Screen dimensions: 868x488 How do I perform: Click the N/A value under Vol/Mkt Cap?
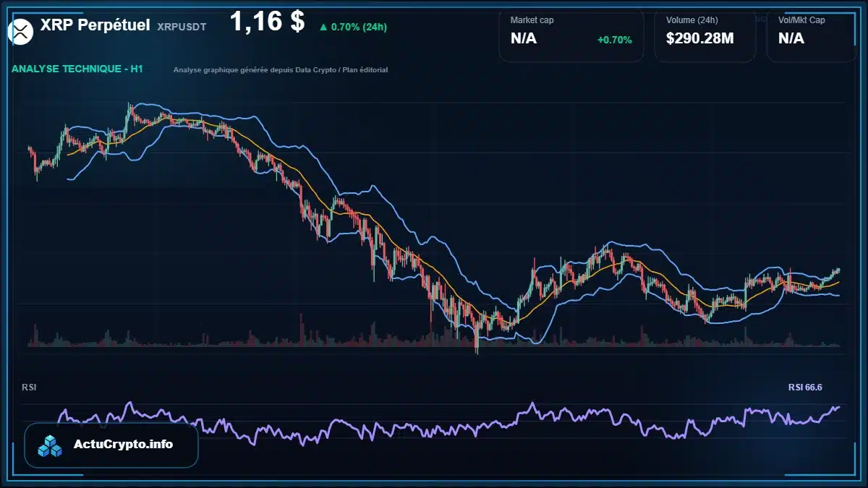coord(791,38)
